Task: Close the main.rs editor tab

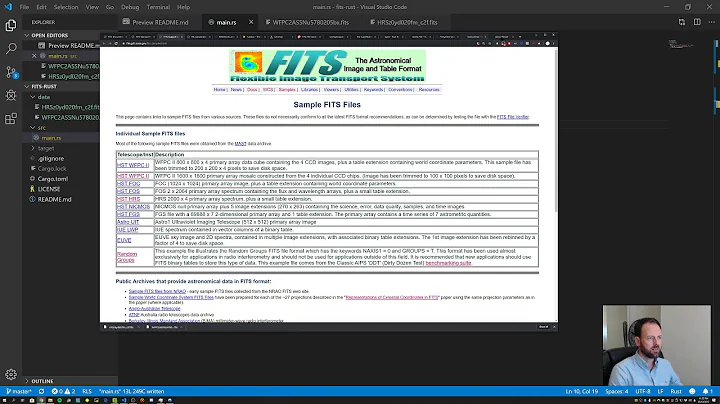Action: tap(251, 22)
